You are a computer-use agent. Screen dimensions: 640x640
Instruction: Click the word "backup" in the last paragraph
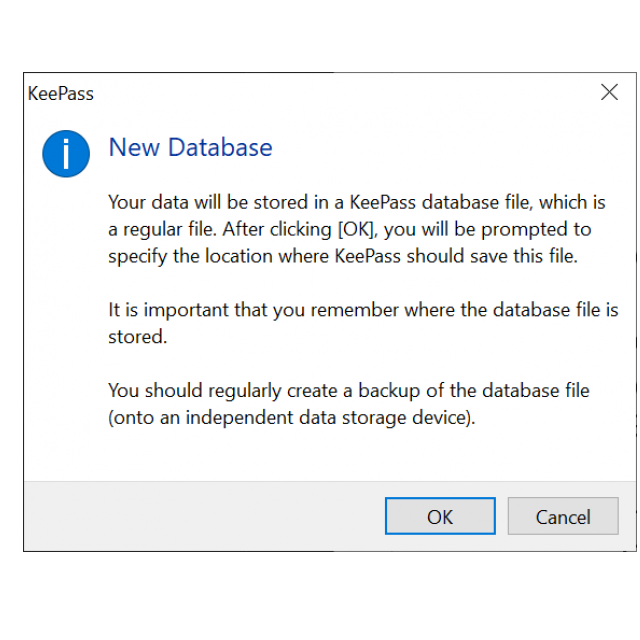(389, 391)
